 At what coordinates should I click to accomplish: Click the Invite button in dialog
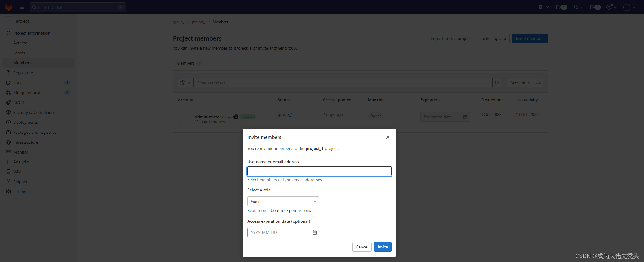pyautogui.click(x=383, y=247)
